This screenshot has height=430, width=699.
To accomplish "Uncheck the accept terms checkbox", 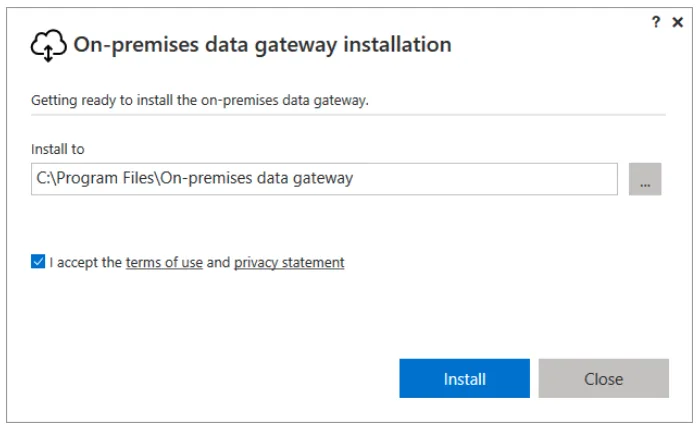I will [x=38, y=262].
